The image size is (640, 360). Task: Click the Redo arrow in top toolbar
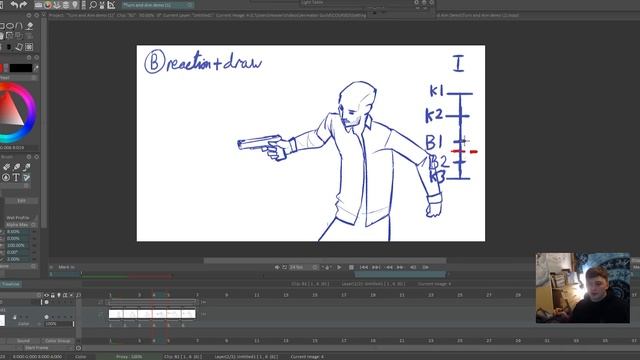(23, 4)
